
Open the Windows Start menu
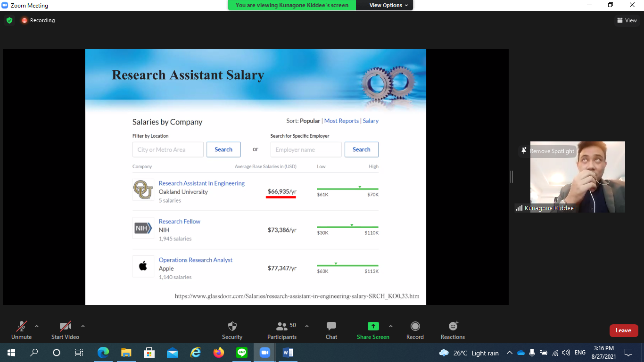(x=11, y=353)
